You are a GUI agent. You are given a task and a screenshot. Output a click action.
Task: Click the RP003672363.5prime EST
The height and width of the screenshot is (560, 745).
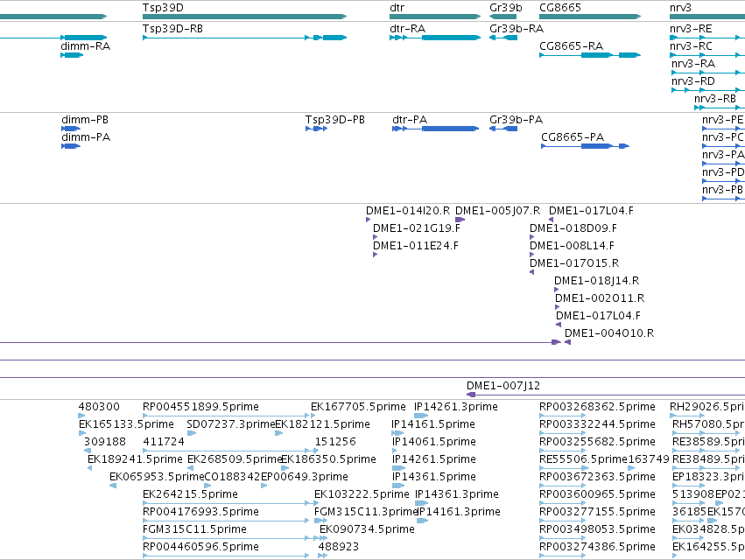tap(597, 477)
